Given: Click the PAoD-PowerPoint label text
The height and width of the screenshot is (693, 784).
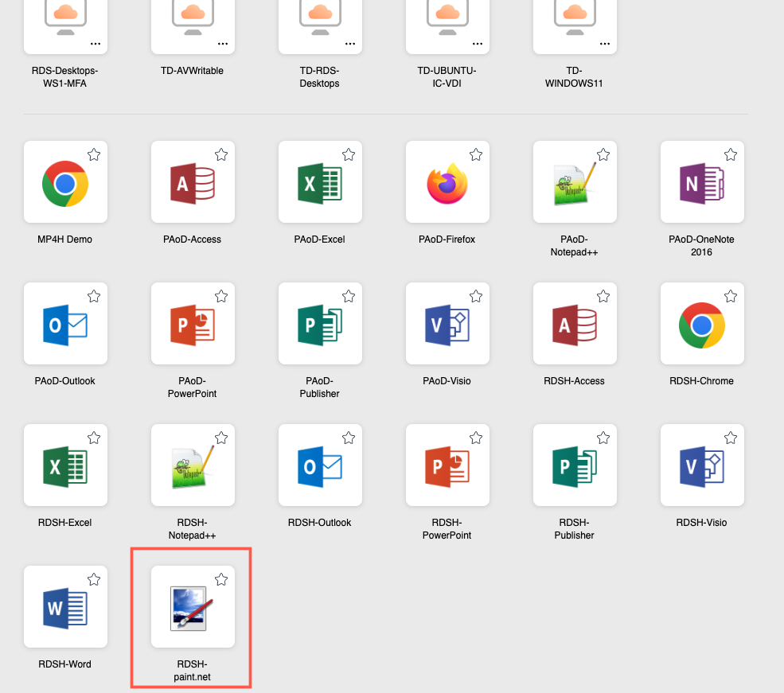Looking at the screenshot, I should [193, 387].
